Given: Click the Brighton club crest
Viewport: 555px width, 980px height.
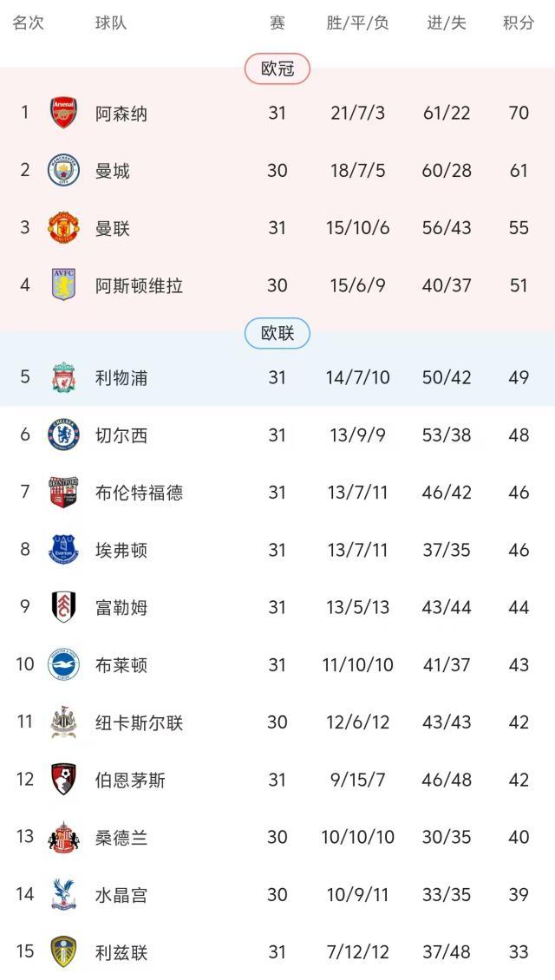Looking at the screenshot, I should [63, 664].
